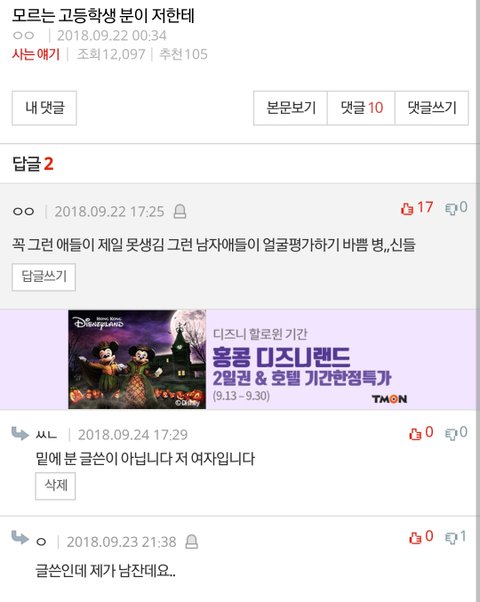Click the TMON logo in the banner
Screen dimensions: 480x602
click(389, 399)
